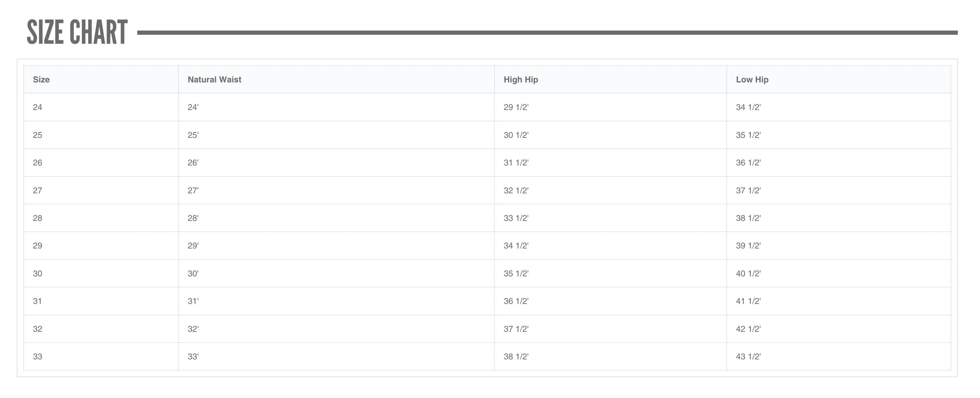Click high hip 34 1/2' in the size 29 row
This screenshot has width=980, height=398.
[516, 246]
